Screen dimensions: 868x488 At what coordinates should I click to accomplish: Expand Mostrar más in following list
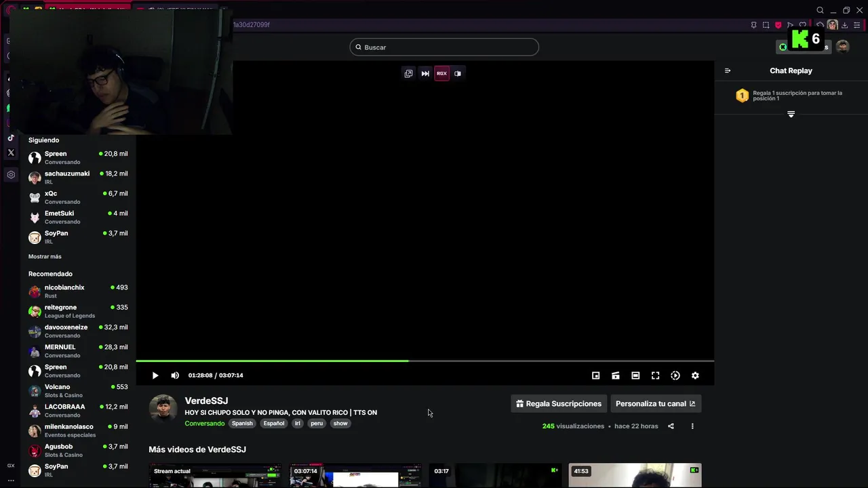pos(45,257)
